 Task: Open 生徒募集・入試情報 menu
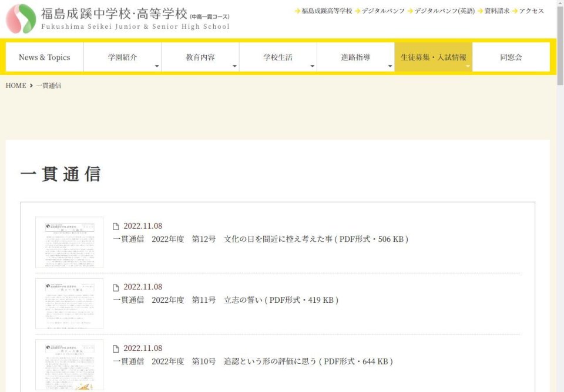(x=433, y=58)
